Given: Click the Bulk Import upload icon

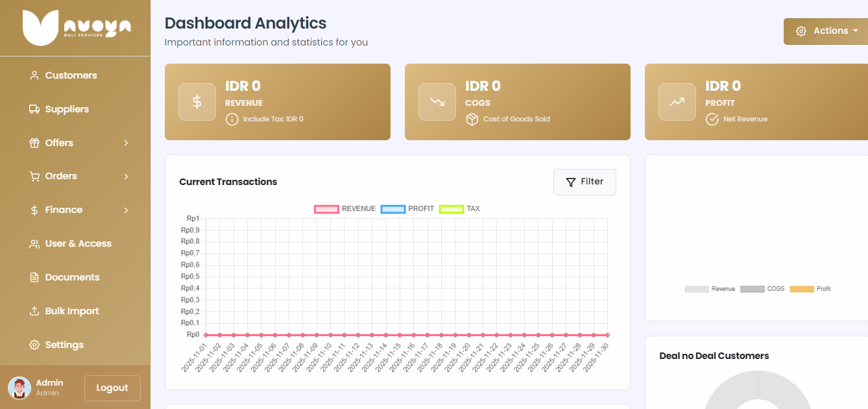Looking at the screenshot, I should coord(34,312).
